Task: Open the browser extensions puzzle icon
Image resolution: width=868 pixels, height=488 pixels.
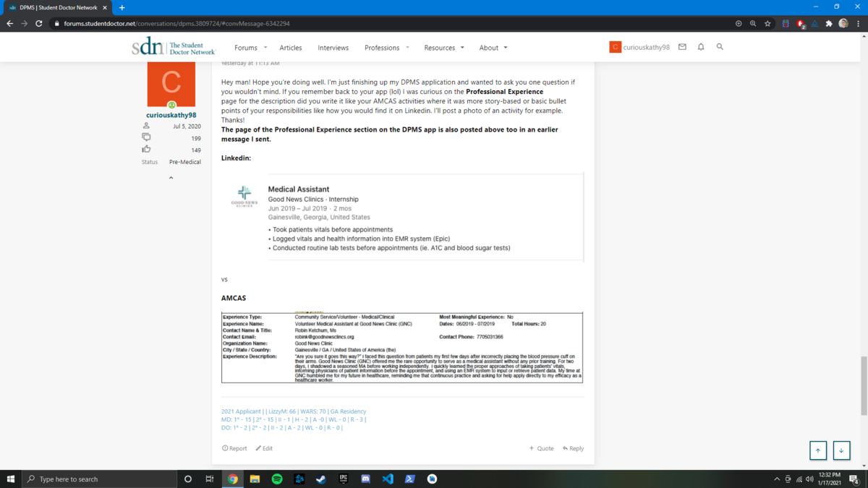Action: (x=829, y=23)
